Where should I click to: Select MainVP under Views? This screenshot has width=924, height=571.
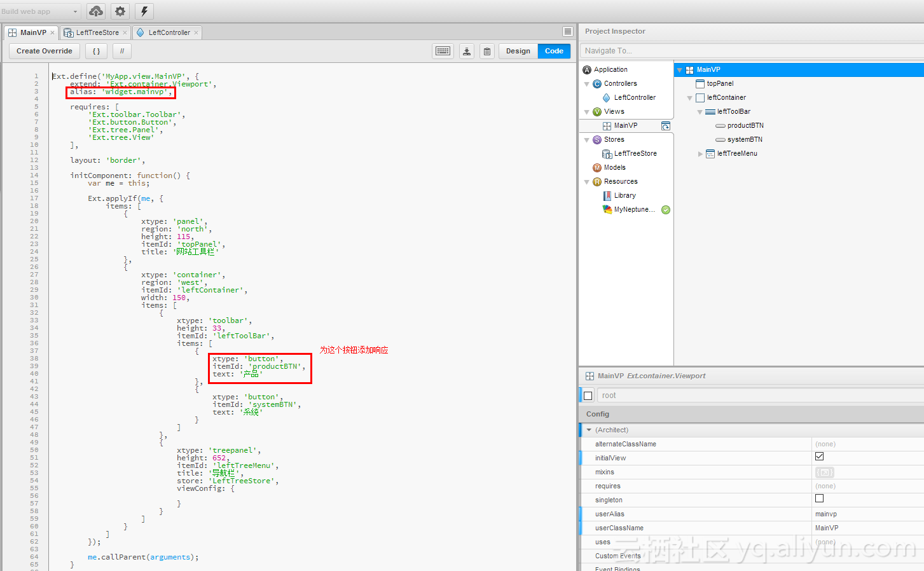click(625, 126)
